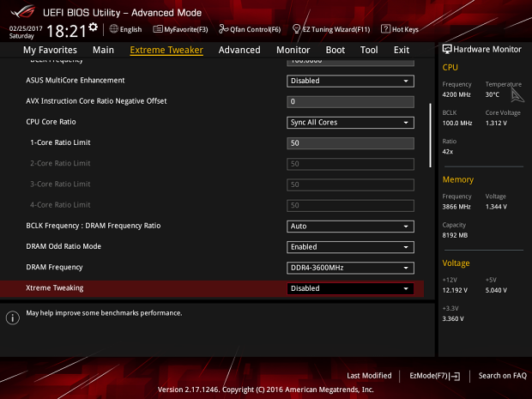Click the 42x Ratio value
The height and width of the screenshot is (399, 532).
click(448, 152)
